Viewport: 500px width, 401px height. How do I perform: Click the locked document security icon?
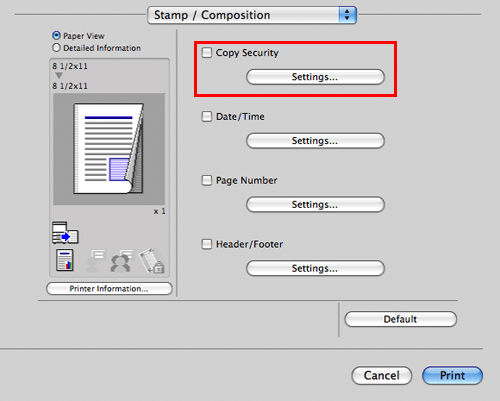(151, 260)
